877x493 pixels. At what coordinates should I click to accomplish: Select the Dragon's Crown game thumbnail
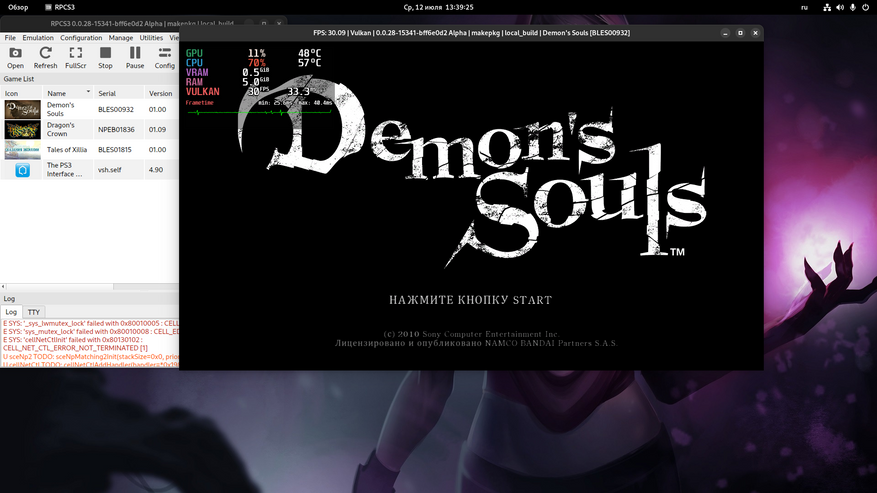click(x=22, y=129)
